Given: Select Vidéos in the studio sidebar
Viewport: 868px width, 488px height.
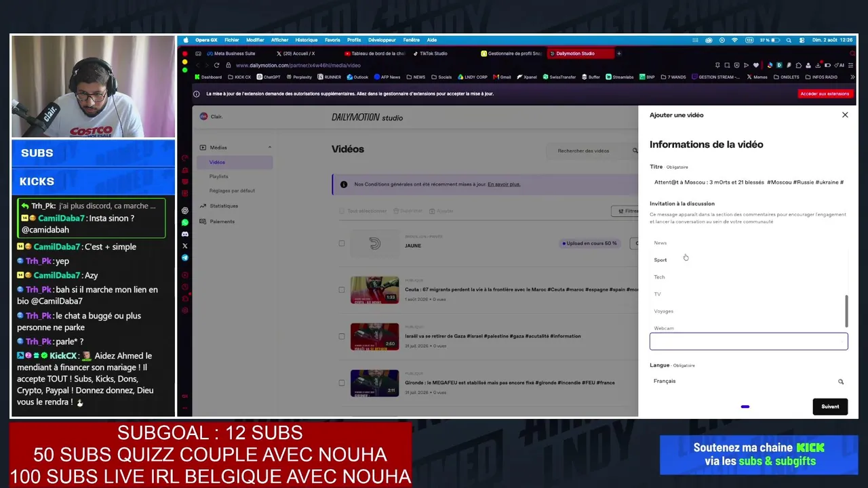Looking at the screenshot, I should (235, 162).
